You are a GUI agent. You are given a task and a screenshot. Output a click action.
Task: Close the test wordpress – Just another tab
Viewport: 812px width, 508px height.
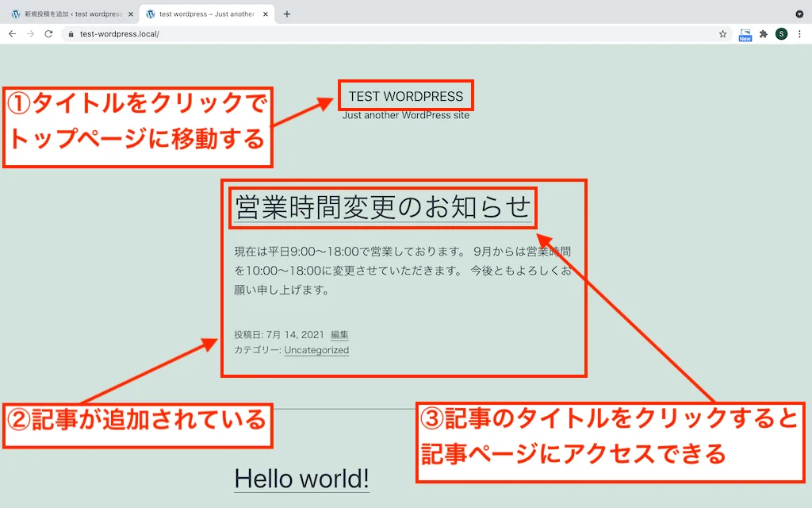coord(266,14)
